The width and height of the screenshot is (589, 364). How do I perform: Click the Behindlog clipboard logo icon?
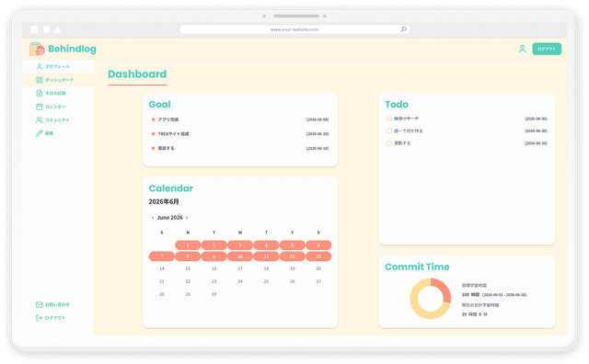(37, 49)
